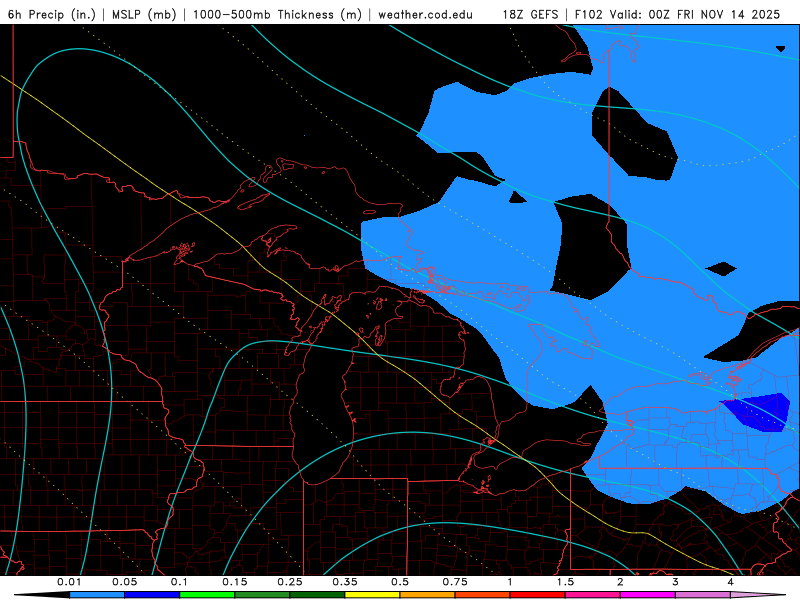800x600 pixels.
Task: Click the dark blue heavier precipitation patch on map
Action: coord(760,412)
